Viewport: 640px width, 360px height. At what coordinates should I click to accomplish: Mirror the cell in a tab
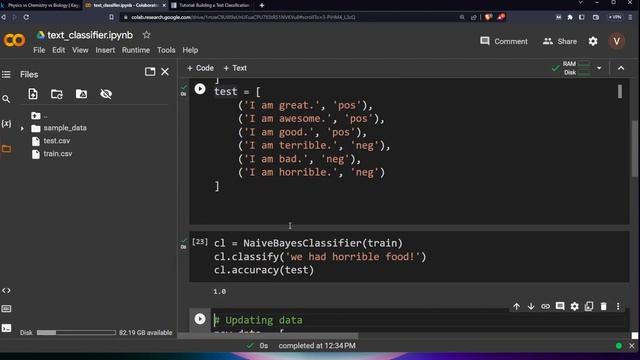[x=589, y=306]
